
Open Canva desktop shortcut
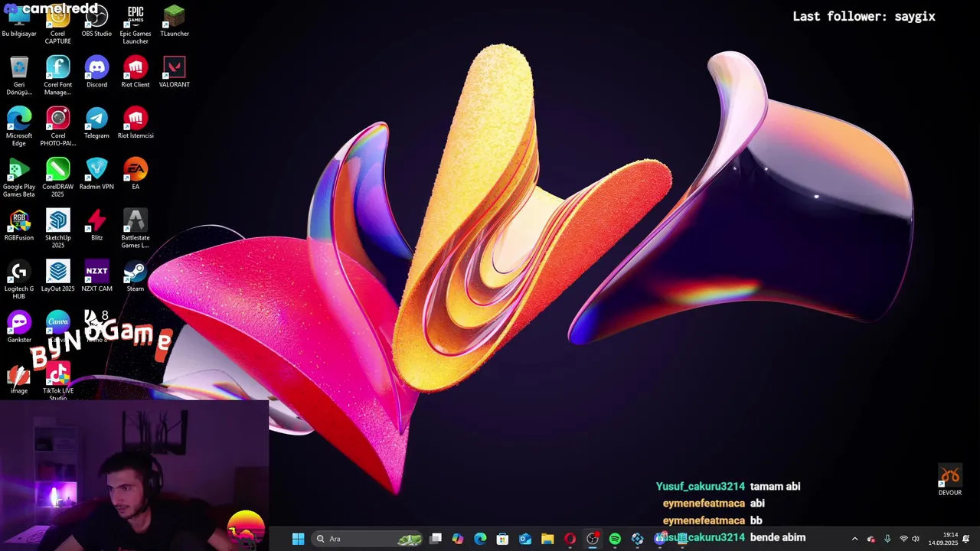tap(58, 324)
